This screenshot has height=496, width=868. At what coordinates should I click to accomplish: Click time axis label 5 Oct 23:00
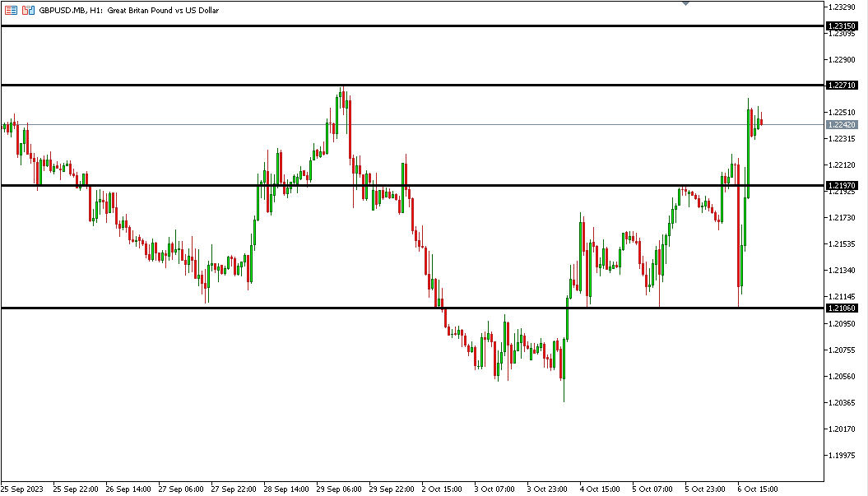pyautogui.click(x=705, y=489)
